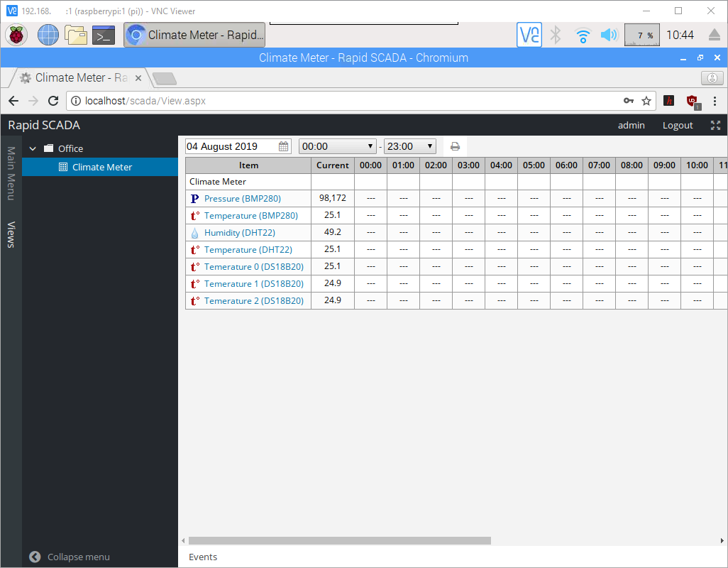Select the Office folder
Image resolution: width=728 pixels, height=568 pixels.
70,148
